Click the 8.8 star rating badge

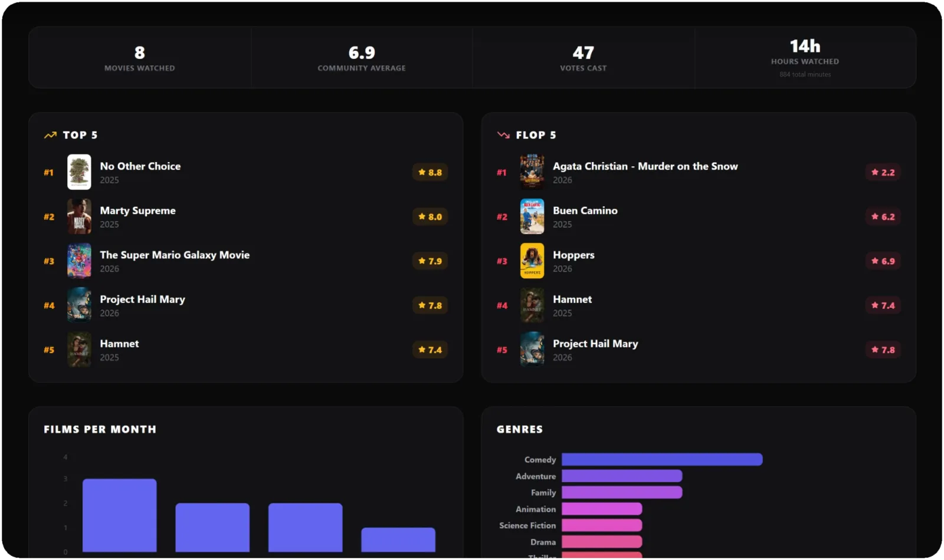(430, 172)
